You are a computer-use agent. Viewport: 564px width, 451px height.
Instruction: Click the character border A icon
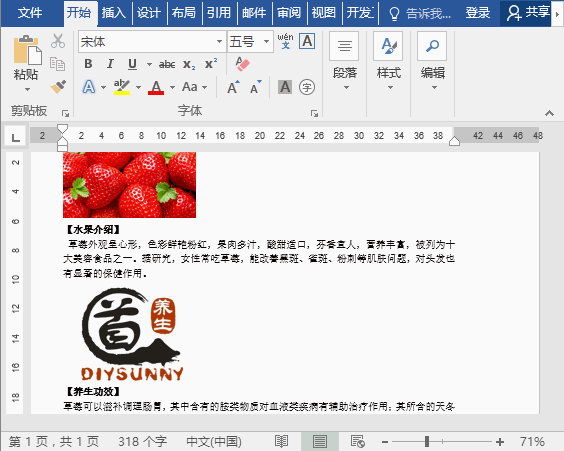[307, 41]
